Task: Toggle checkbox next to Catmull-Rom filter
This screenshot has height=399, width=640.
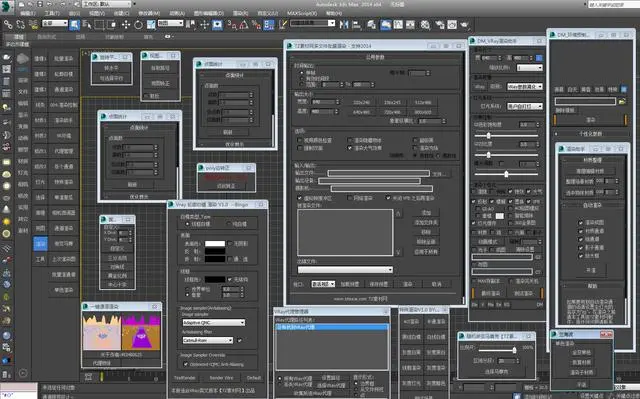Action: click(x=240, y=340)
